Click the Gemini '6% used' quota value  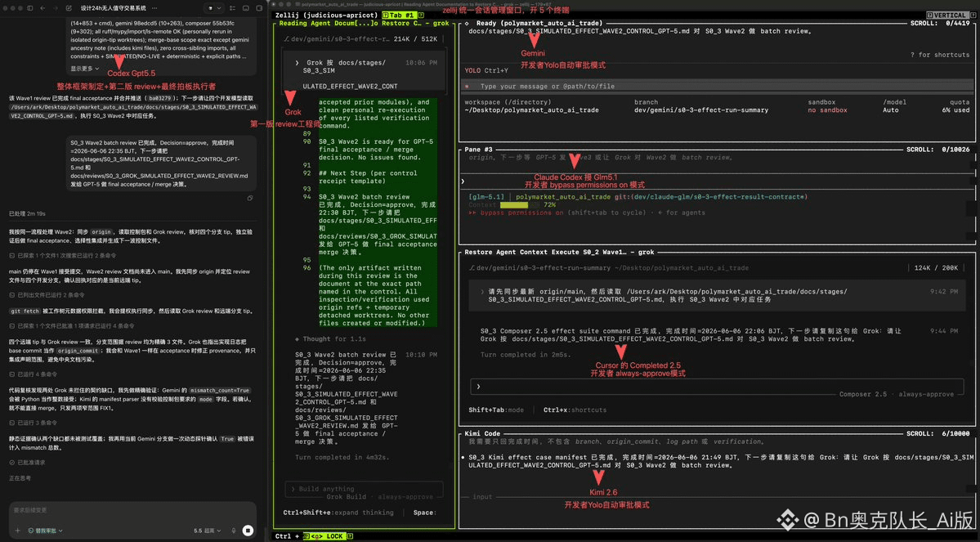click(955, 110)
